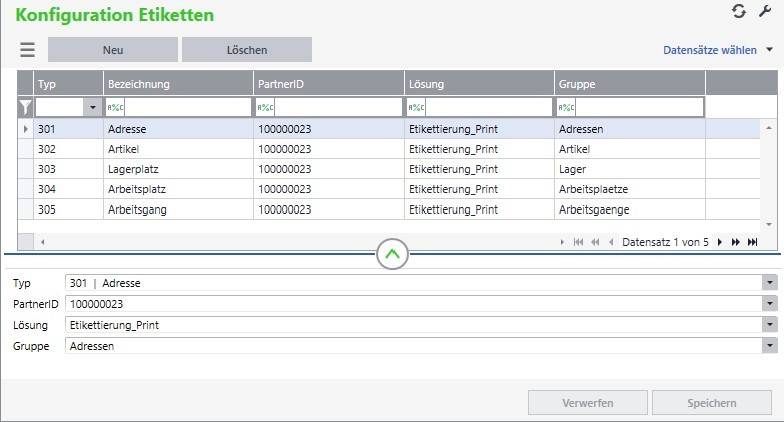Go to the next record in the pager
784x422 pixels.
(719, 242)
